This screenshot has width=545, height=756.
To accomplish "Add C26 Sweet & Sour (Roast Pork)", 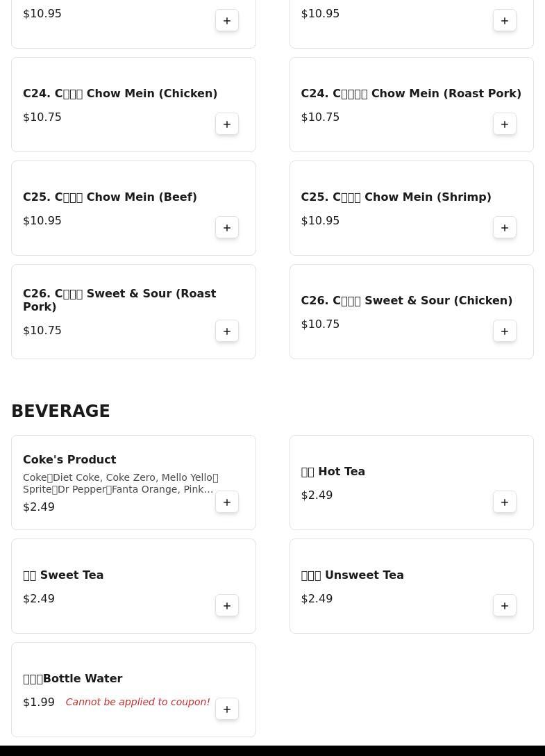I will pyautogui.click(x=227, y=331).
